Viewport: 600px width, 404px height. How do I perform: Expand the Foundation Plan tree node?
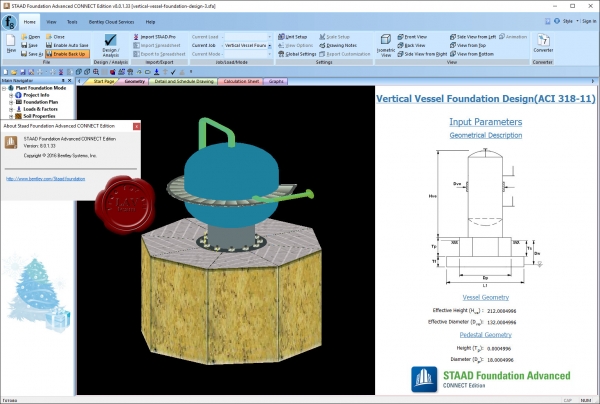pos(11,102)
